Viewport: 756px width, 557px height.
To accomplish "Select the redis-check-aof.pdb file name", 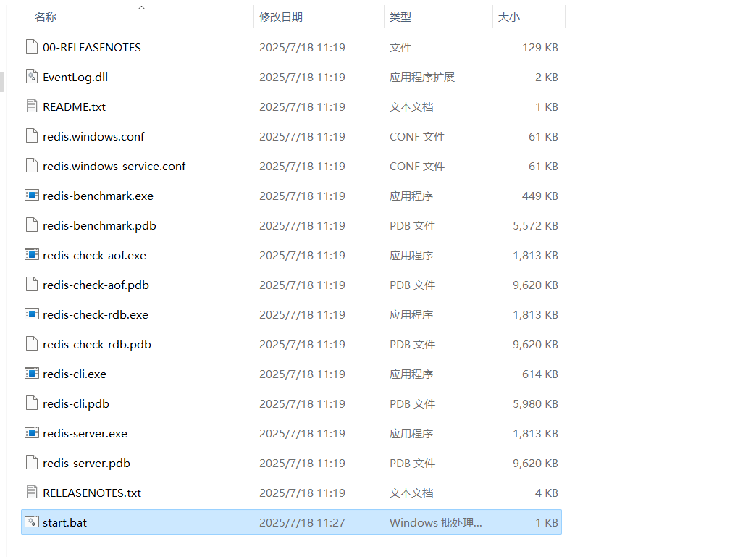I will click(x=96, y=285).
